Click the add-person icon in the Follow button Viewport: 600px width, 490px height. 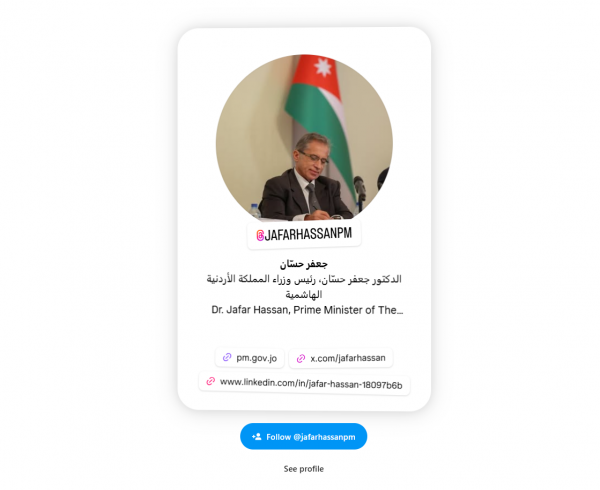[257, 436]
